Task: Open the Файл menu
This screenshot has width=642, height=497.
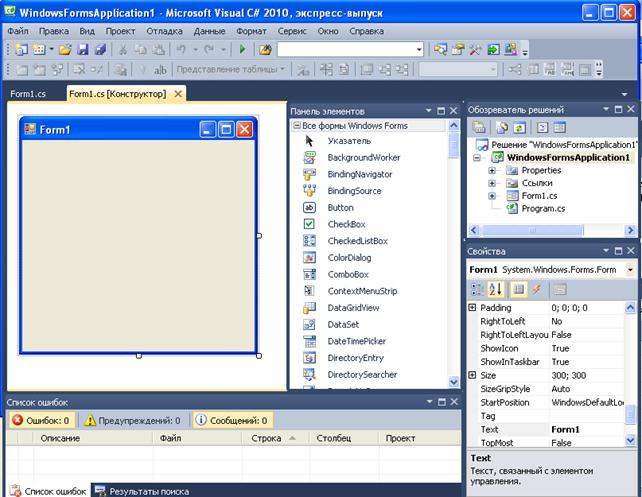Action: (18, 31)
